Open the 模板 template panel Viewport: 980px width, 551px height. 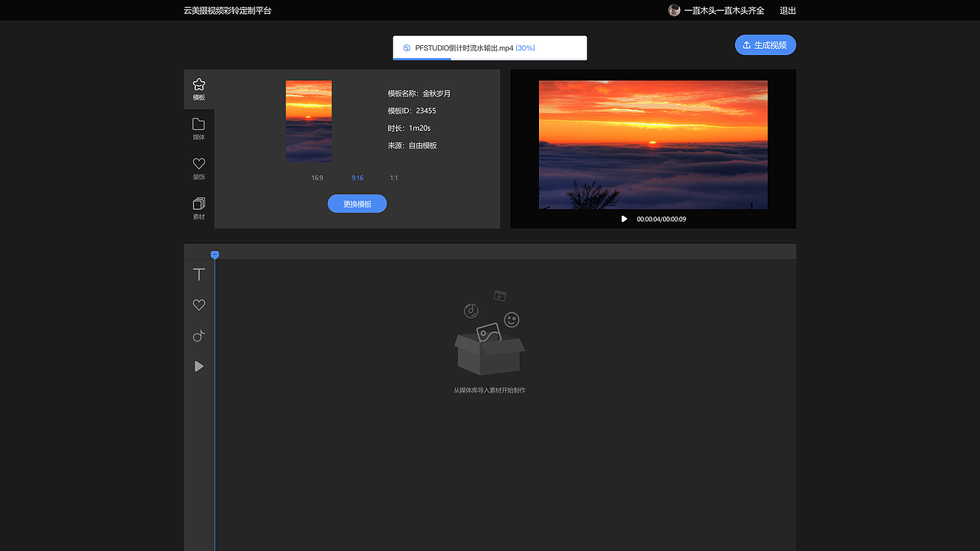199,90
